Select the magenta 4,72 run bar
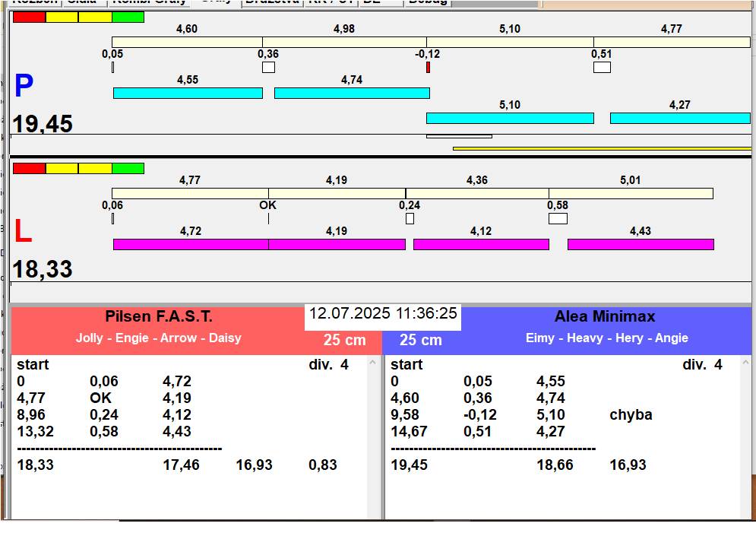This screenshot has width=756, height=533. pyautogui.click(x=191, y=245)
